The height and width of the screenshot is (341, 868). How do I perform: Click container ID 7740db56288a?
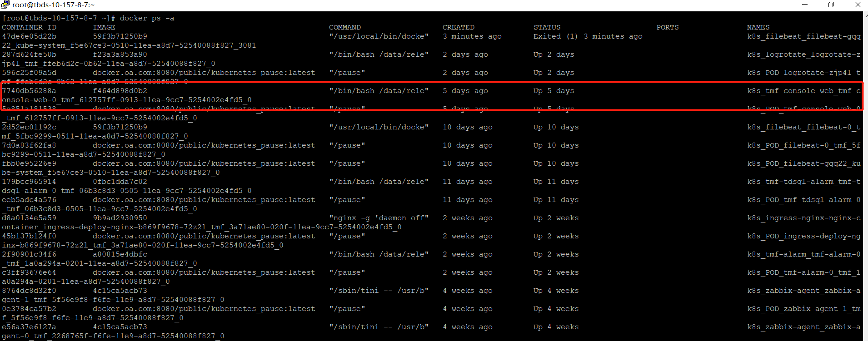click(29, 91)
